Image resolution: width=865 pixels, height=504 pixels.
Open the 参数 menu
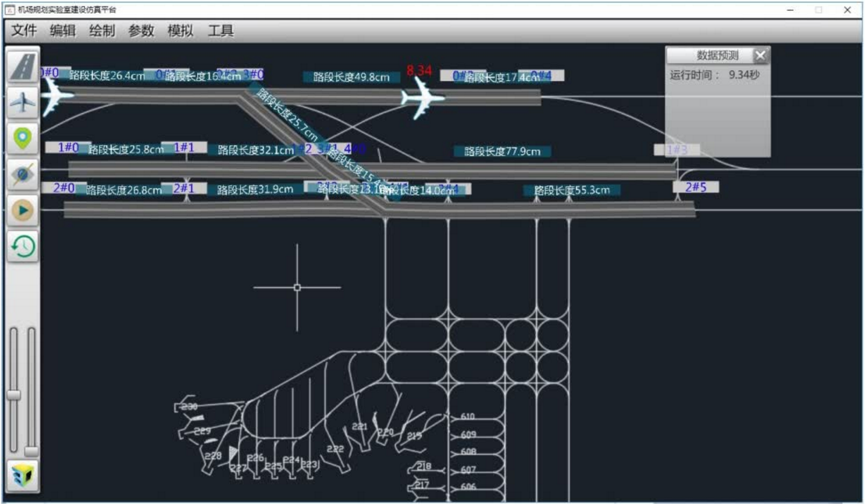click(x=141, y=31)
